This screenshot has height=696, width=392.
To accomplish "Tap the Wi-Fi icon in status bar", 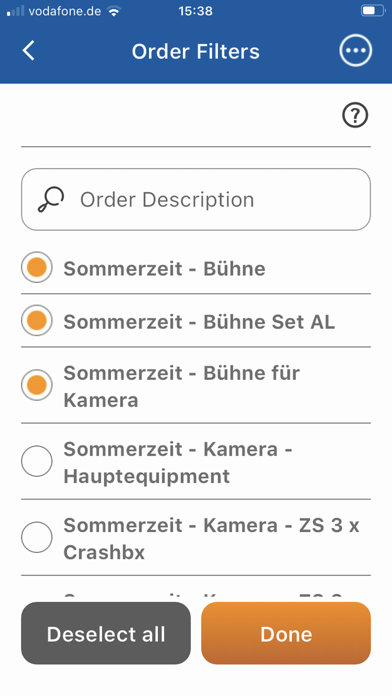I will [x=115, y=11].
